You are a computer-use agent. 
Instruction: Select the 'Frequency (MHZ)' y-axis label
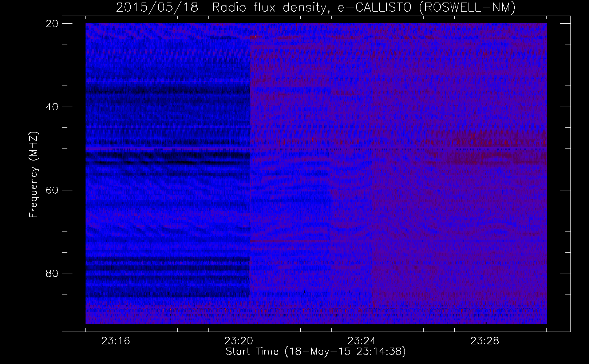pyautogui.click(x=33, y=175)
